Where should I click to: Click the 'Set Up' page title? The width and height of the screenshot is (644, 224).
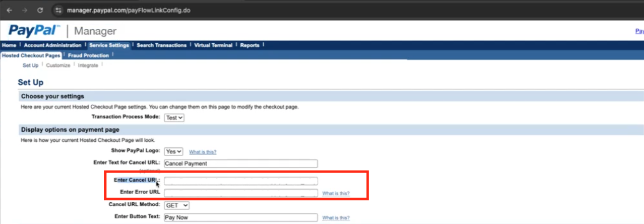[x=31, y=83]
